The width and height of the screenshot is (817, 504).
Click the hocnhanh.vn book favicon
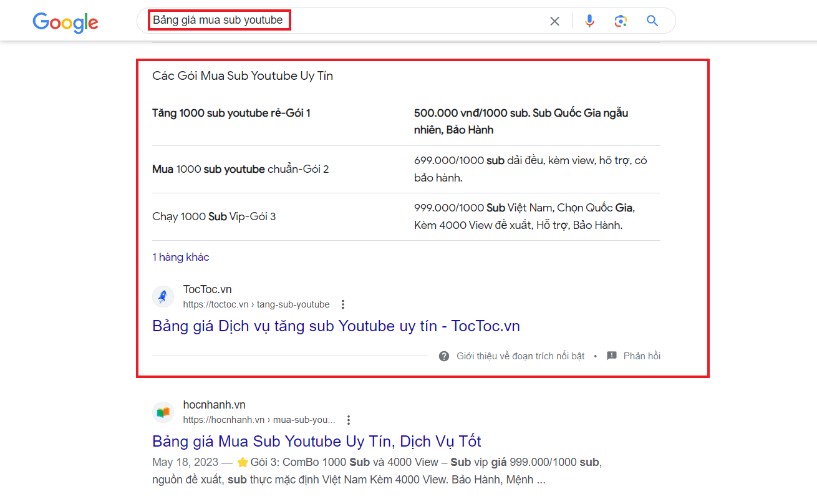pyautogui.click(x=163, y=412)
